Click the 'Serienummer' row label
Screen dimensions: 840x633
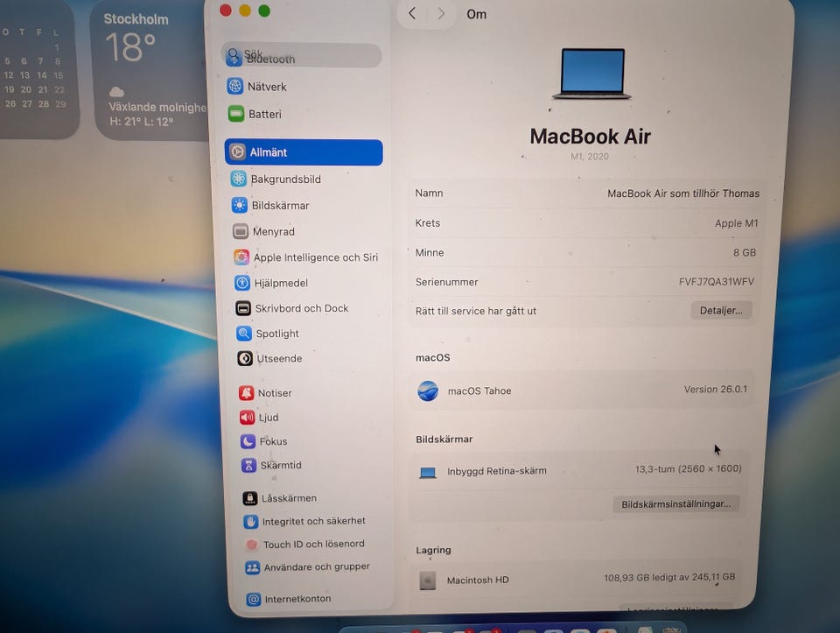click(446, 282)
